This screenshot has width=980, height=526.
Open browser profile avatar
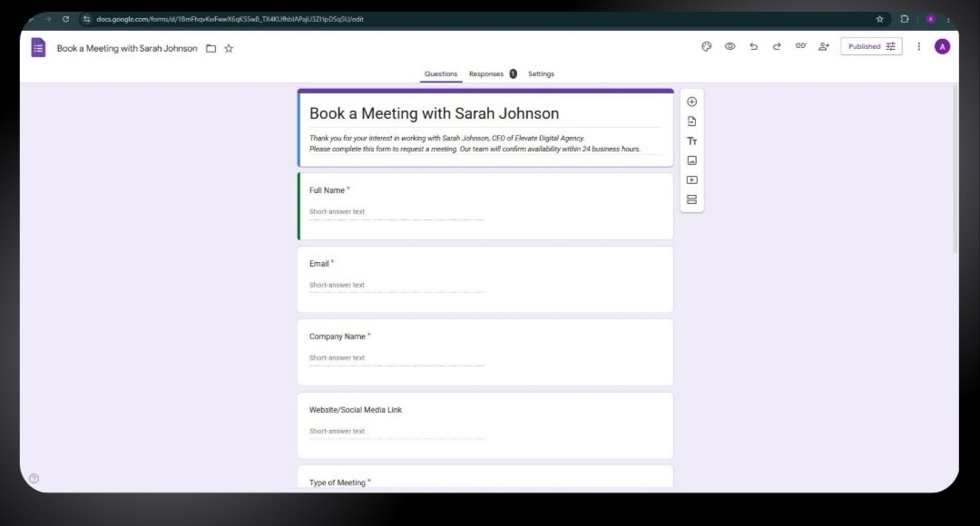[931, 19]
